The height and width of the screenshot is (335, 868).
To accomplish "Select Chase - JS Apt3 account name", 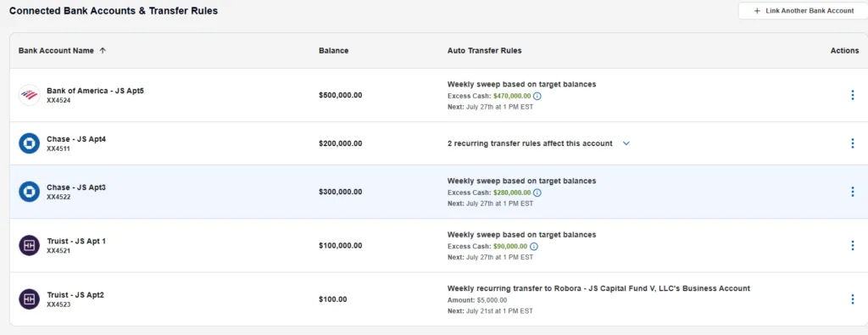I will 76,187.
